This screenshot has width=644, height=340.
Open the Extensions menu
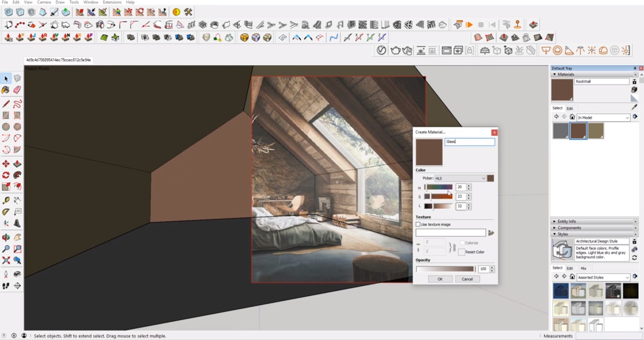coord(112,2)
